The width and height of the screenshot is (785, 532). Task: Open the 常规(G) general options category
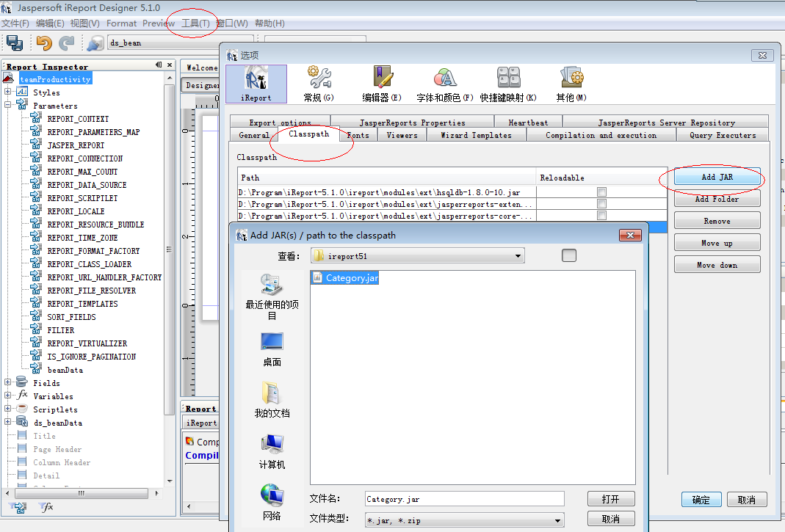319,84
